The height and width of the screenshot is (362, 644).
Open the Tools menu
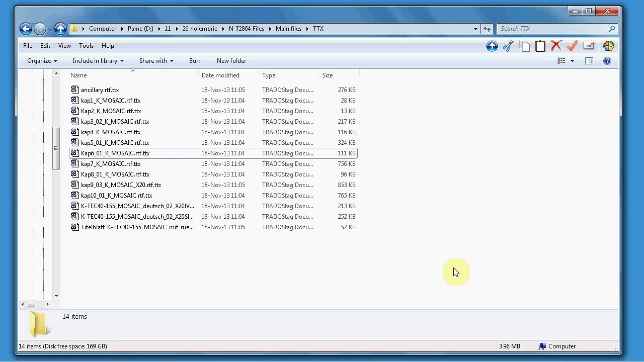point(86,46)
